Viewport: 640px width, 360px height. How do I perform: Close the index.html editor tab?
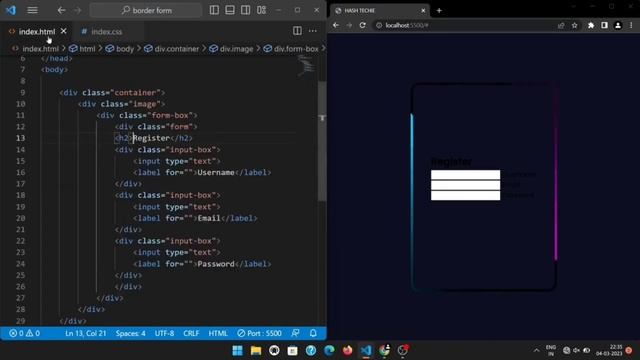click(64, 31)
